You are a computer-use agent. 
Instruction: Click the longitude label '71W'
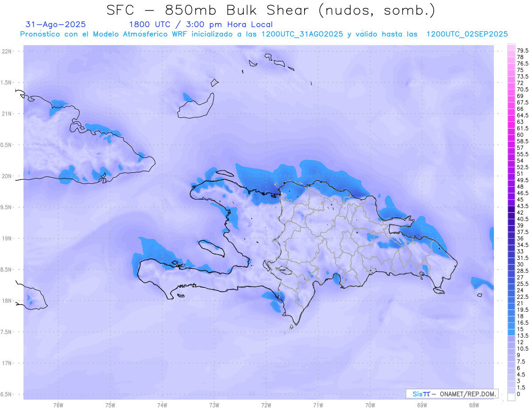click(x=318, y=405)
